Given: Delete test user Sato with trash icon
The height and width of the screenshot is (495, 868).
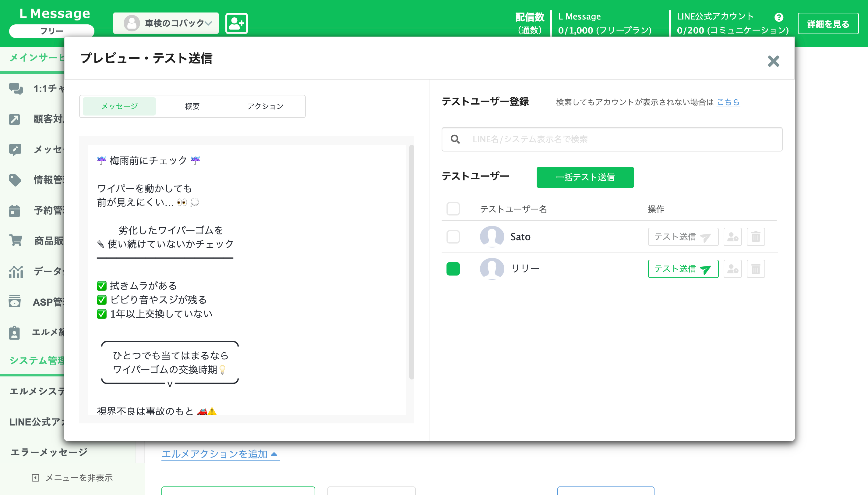Looking at the screenshot, I should (x=756, y=237).
